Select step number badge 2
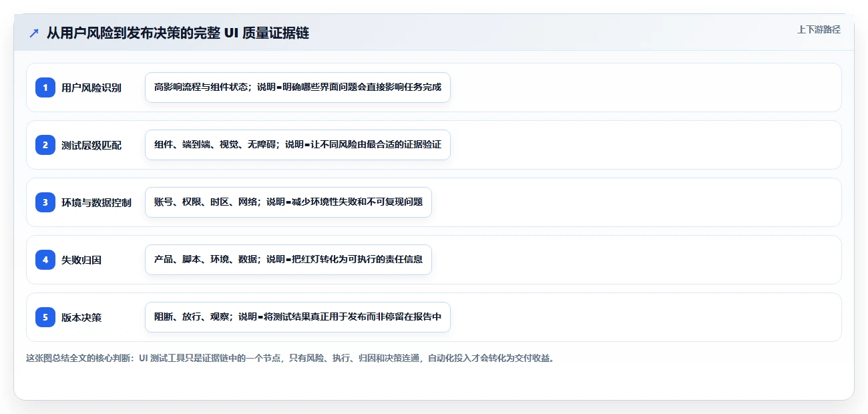This screenshot has width=868, height=414. coord(45,145)
